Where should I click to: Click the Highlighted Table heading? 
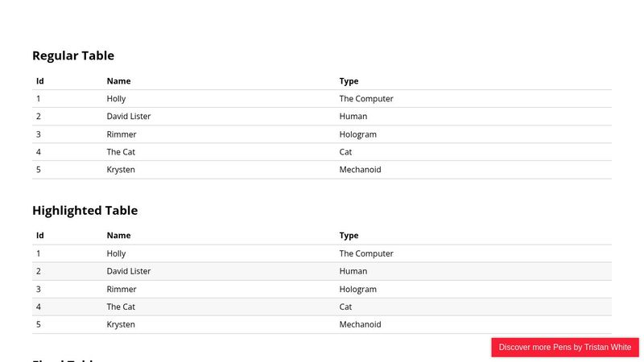point(85,210)
